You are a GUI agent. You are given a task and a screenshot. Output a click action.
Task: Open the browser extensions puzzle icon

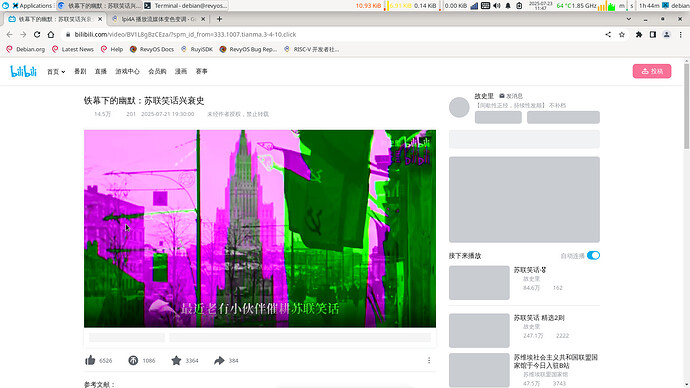(639, 34)
